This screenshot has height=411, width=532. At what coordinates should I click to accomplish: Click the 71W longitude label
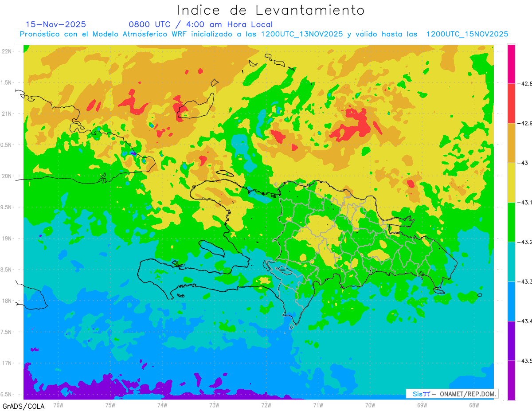pos(318,404)
